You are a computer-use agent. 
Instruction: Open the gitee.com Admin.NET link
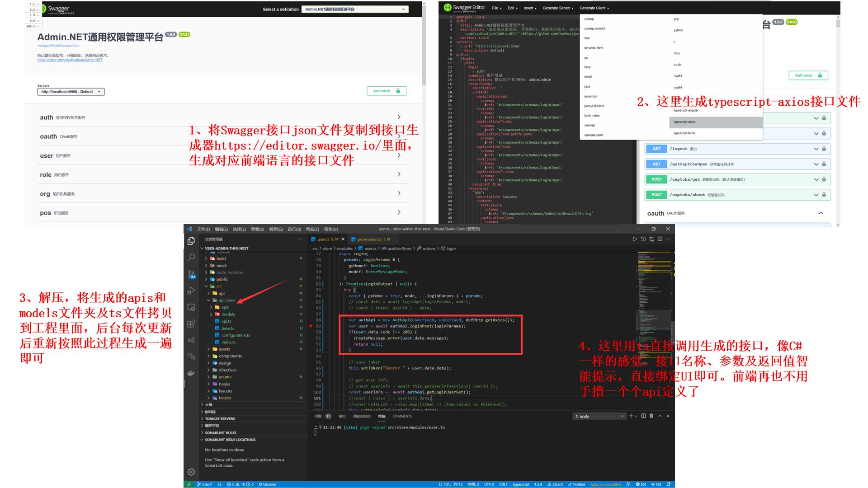tap(70, 60)
